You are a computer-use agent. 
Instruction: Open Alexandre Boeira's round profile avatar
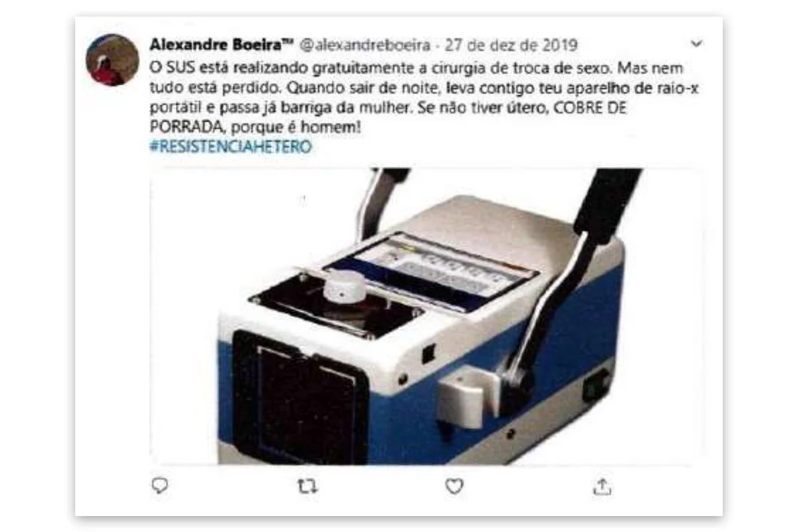tap(112, 60)
